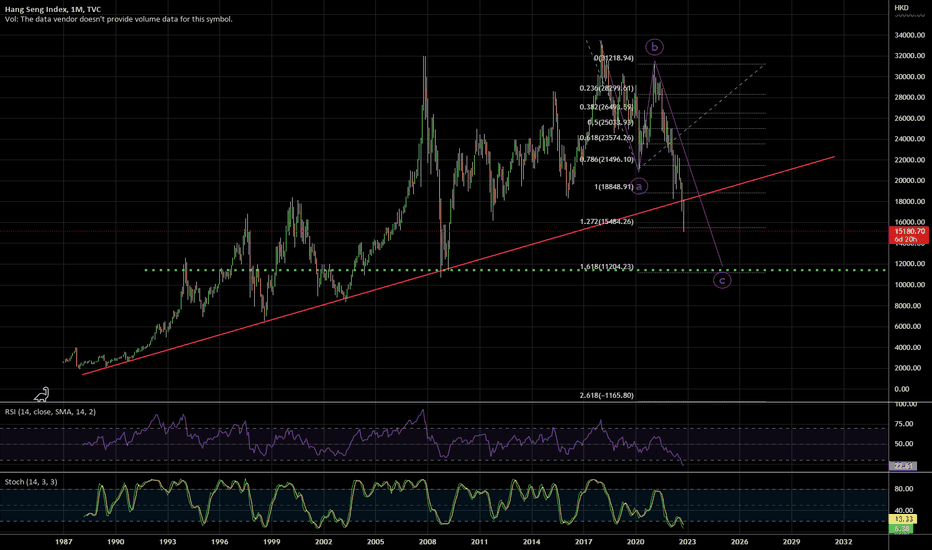Click the 1987 label on the time axis

click(x=64, y=542)
